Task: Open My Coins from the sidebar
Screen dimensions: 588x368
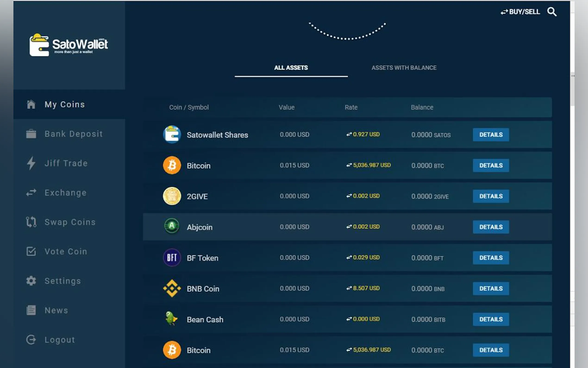Action: 64,105
